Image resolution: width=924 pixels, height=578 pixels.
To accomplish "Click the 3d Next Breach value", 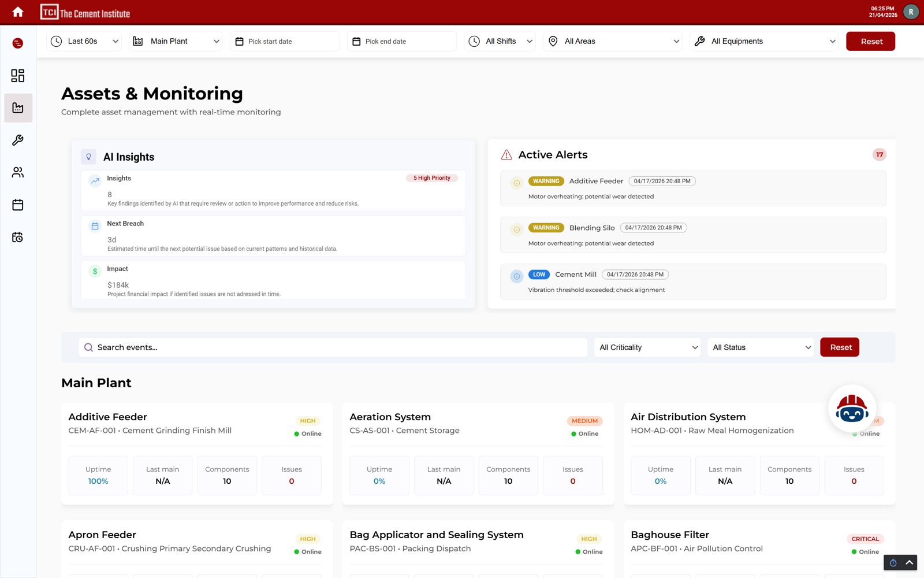I will (x=111, y=240).
